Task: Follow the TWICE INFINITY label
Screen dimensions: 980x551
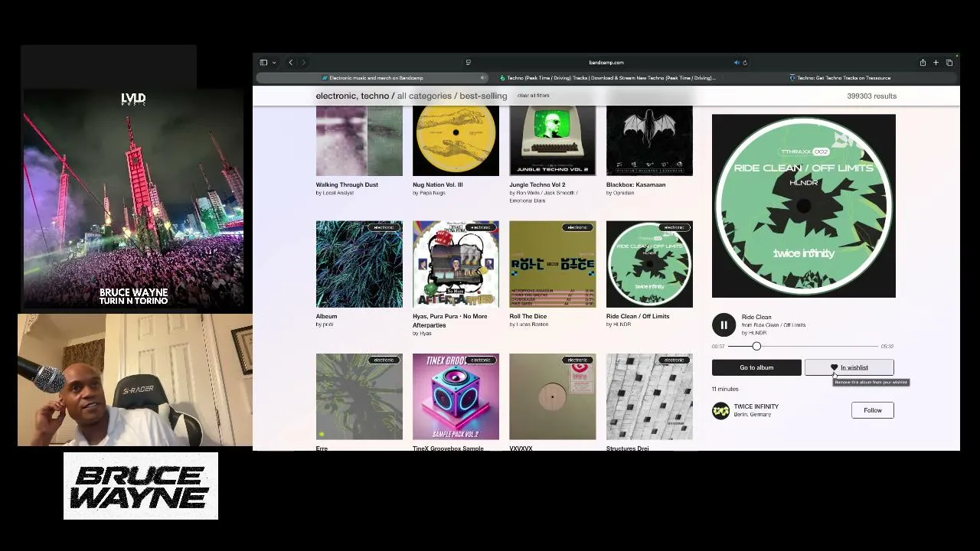Action: pyautogui.click(x=872, y=411)
